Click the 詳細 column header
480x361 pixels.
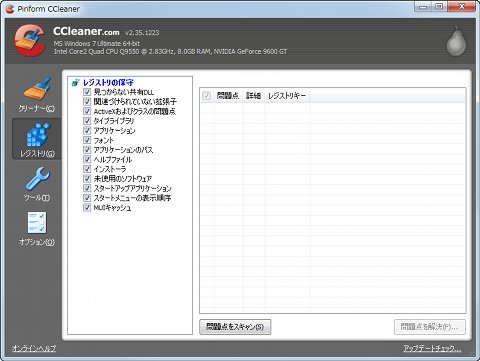[254, 96]
